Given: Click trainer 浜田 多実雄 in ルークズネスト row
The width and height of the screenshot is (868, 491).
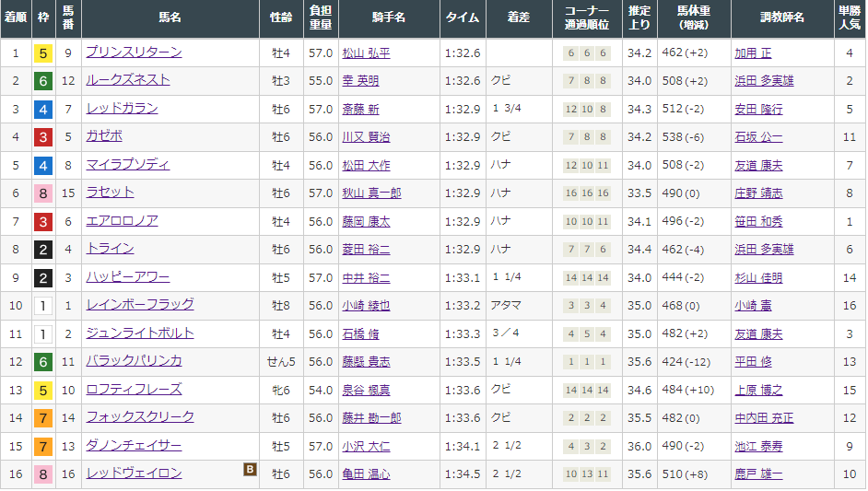Looking at the screenshot, I should [x=764, y=81].
